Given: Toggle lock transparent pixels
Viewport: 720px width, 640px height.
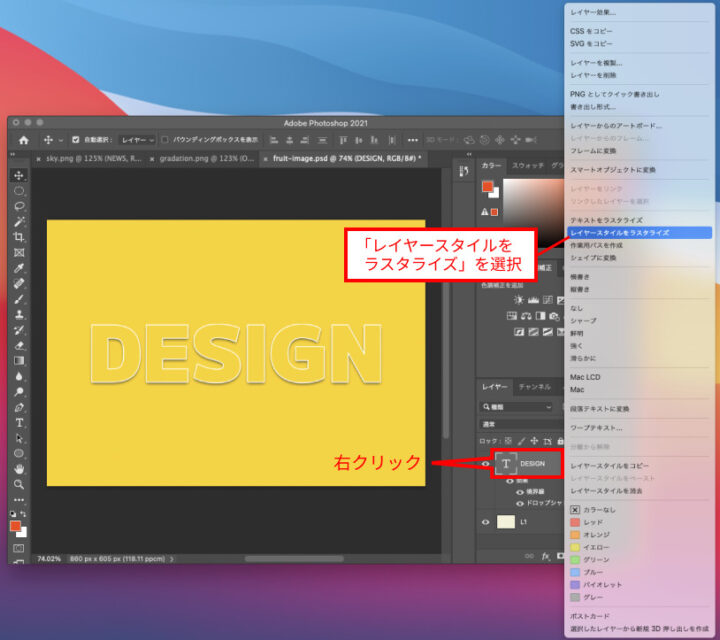Looking at the screenshot, I should coord(508,441).
